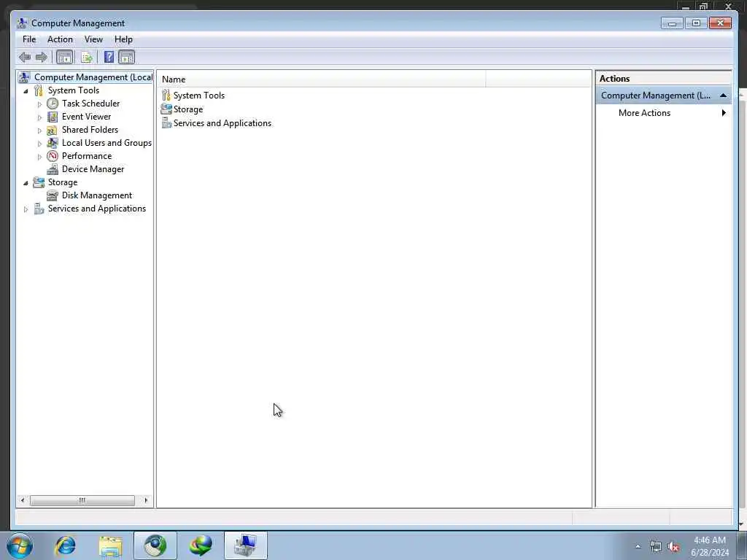Screen dimensions: 747x560
Task: Click Computer Management taskbar button
Action: (245, 545)
